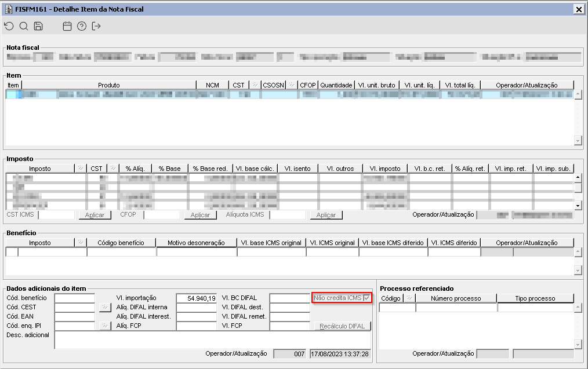Click lookup icon beside Imposto in Benefício grid
The image size is (588, 369).
click(81, 243)
